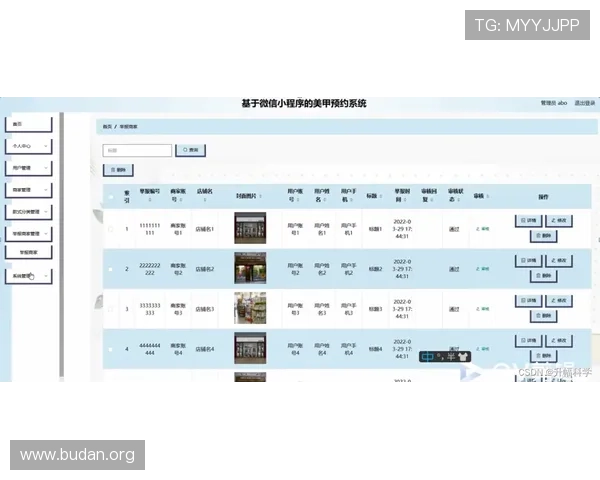Click 详情 button for row 1
Viewport: 600px width, 480px height.
pos(530,220)
